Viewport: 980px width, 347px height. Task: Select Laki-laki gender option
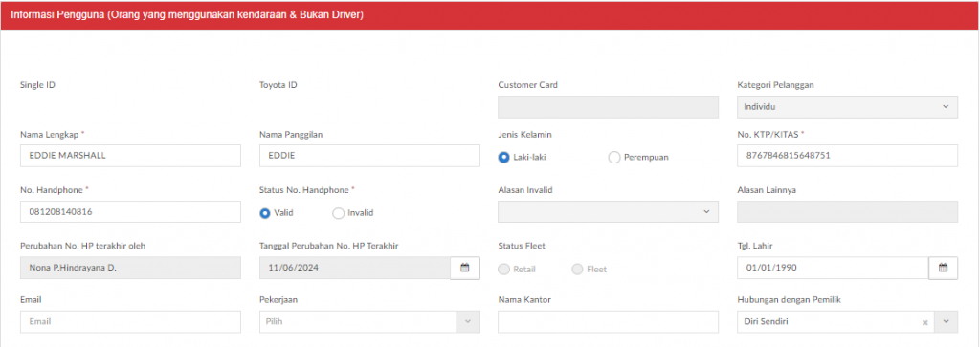[x=503, y=158]
